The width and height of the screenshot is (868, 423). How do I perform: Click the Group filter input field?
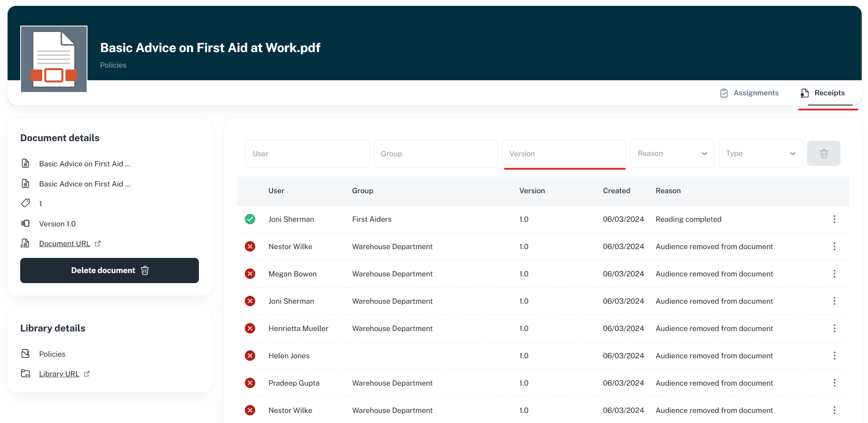click(x=436, y=154)
